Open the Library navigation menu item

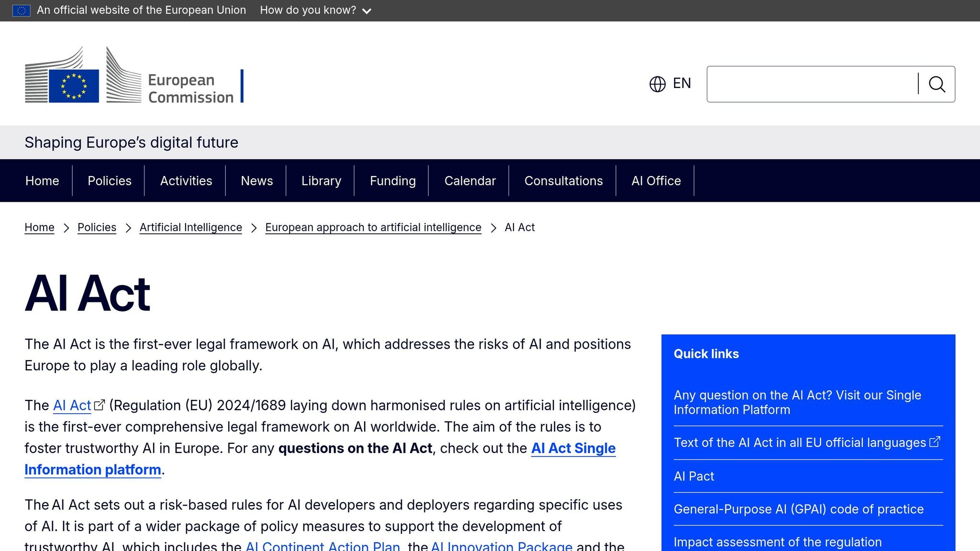point(322,181)
